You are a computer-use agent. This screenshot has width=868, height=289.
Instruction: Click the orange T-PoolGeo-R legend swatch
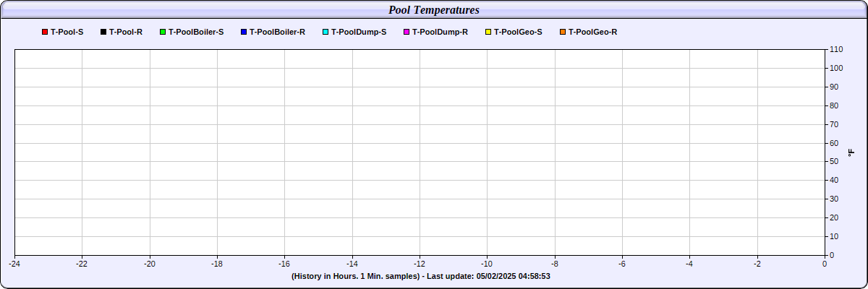coord(563,32)
